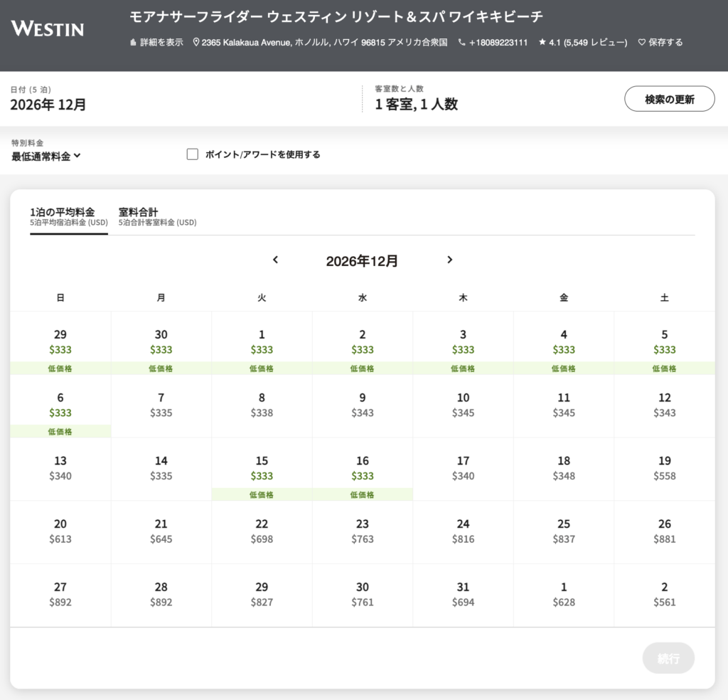
Task: Select December 5 date cell
Action: [665, 344]
